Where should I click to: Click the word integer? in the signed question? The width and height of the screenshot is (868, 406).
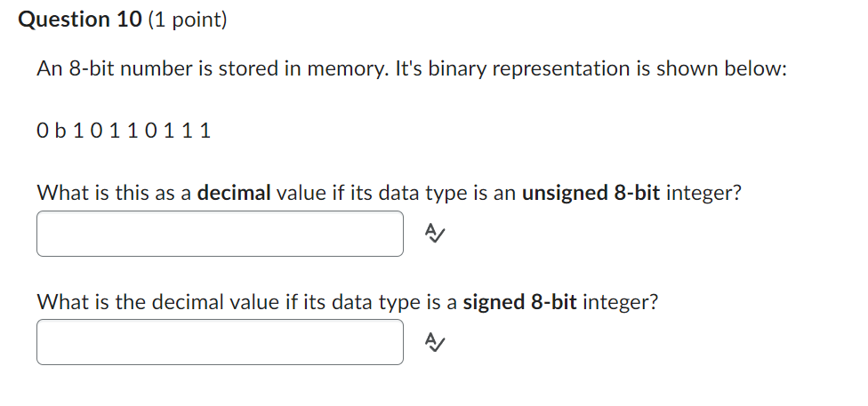coord(620,303)
